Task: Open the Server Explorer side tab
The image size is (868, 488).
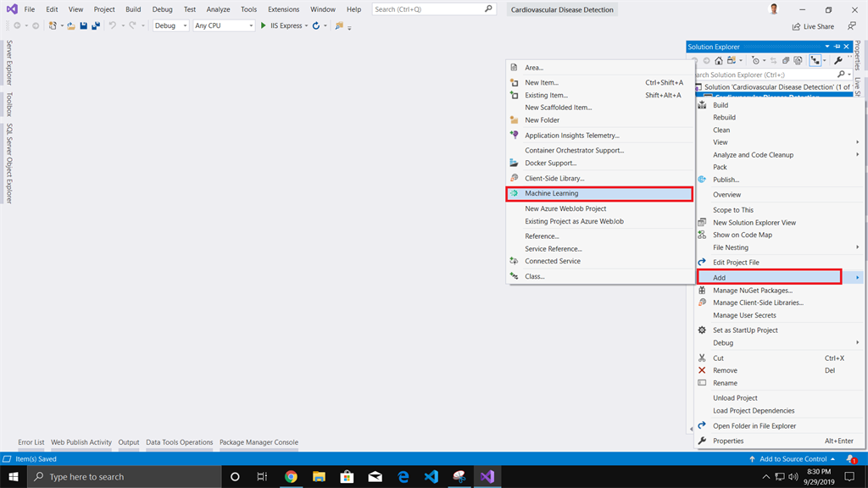Action: (x=9, y=63)
